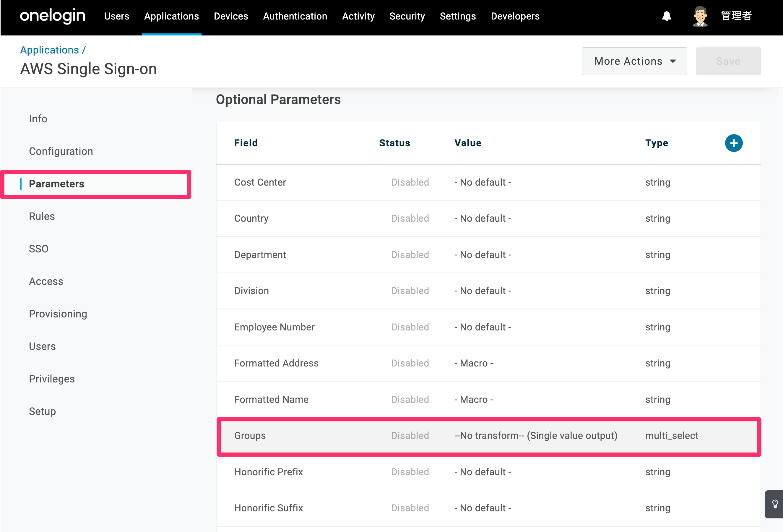
Task: Click the Type column header
Action: (x=657, y=143)
